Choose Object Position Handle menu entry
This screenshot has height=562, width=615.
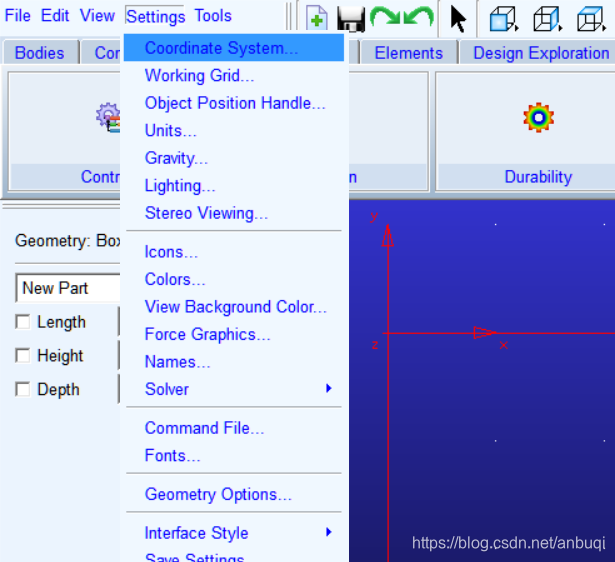(x=234, y=103)
